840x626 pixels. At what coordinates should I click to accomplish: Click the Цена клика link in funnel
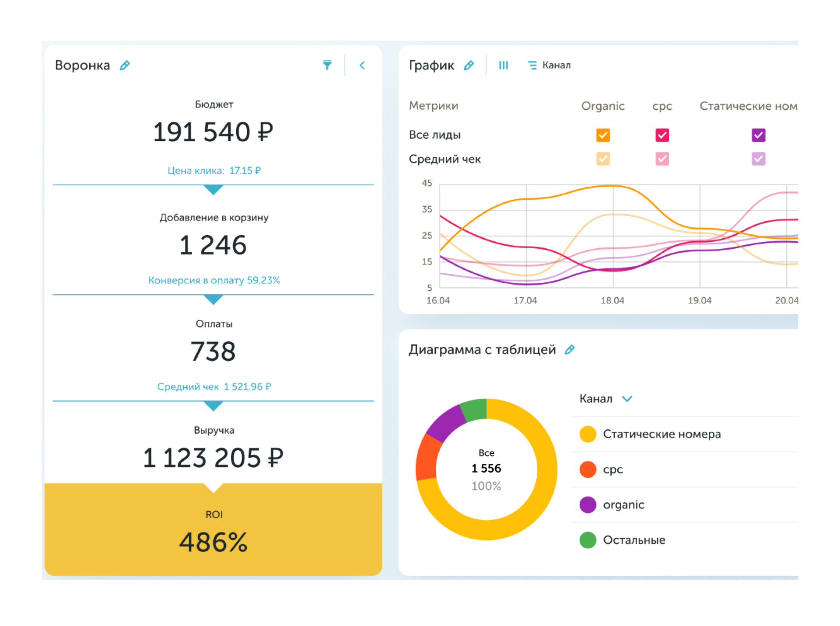(214, 170)
